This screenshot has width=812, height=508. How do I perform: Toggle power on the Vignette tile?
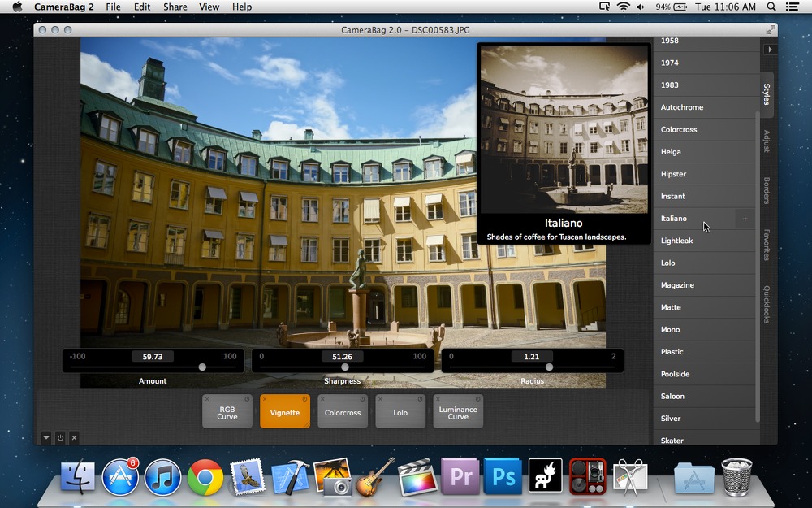304,399
